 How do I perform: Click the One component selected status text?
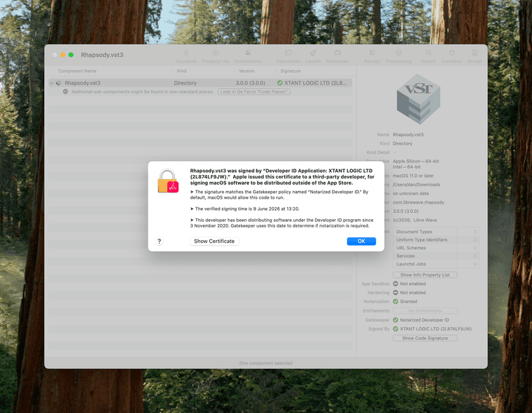(266, 363)
